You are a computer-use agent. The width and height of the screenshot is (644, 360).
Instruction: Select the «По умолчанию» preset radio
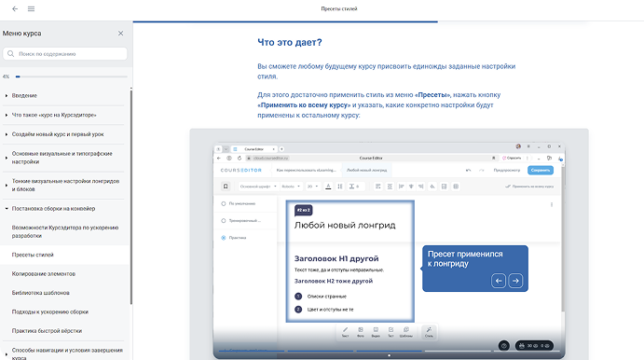[224, 204]
